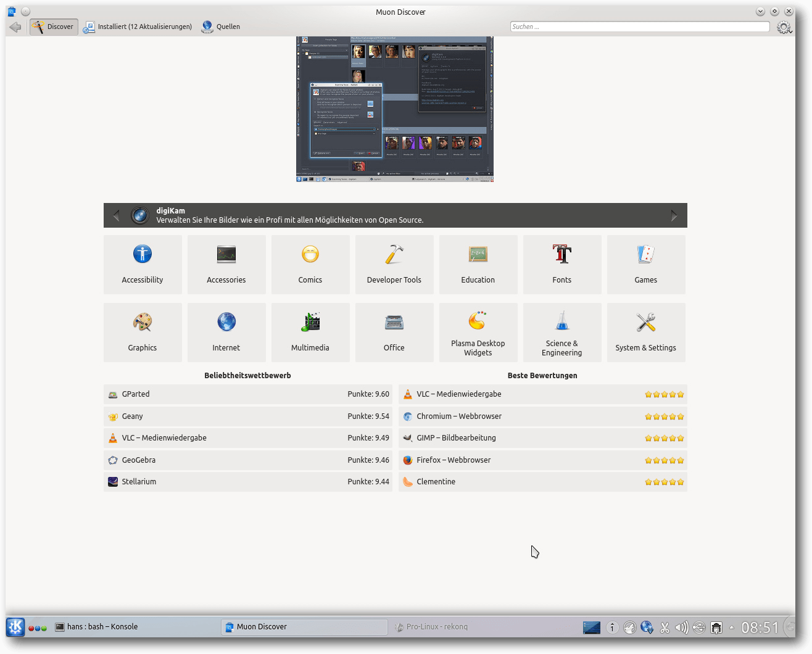Open GeoGebra in popularity list
Viewport: 812px width, 654px height.
248,460
